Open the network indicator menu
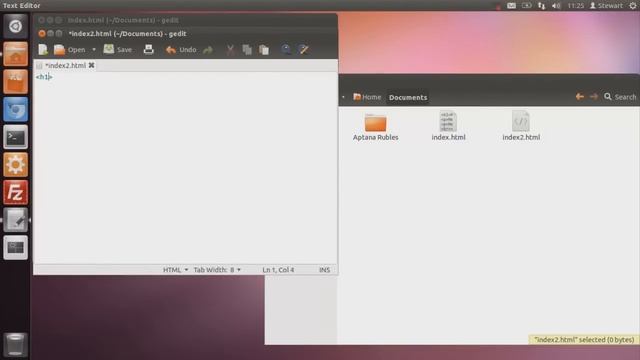The image size is (640, 360). pyautogui.click(x=542, y=6)
